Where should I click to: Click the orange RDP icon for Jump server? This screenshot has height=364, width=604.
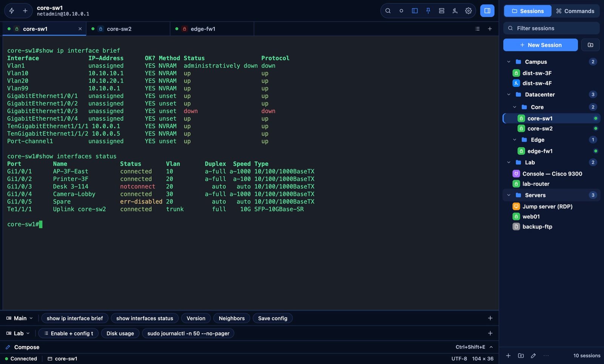516,207
